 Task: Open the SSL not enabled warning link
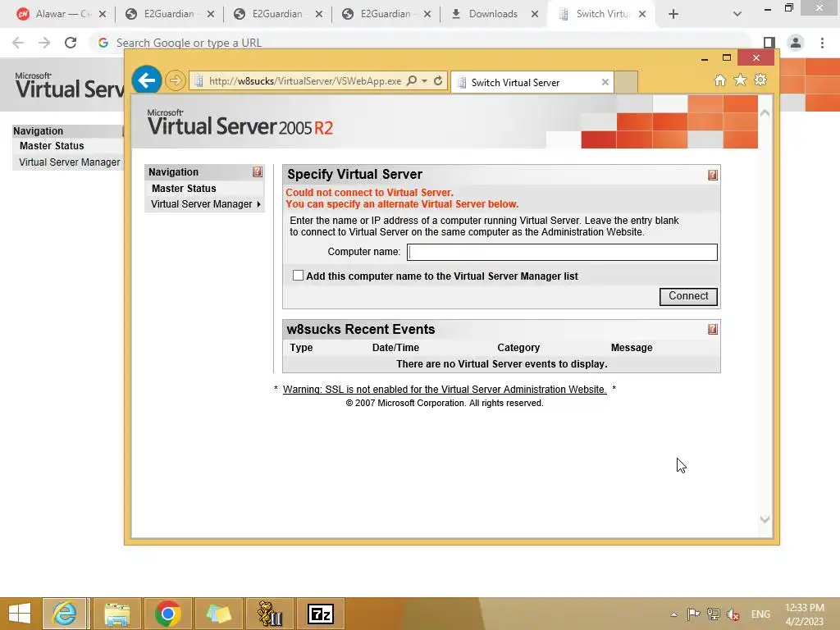pos(445,390)
